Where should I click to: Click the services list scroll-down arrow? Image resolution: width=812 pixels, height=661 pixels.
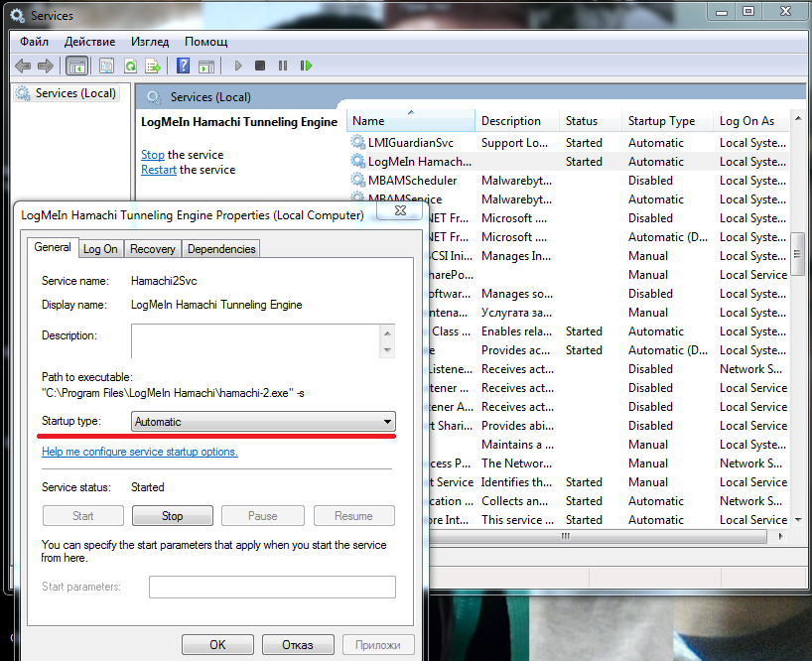tap(798, 519)
